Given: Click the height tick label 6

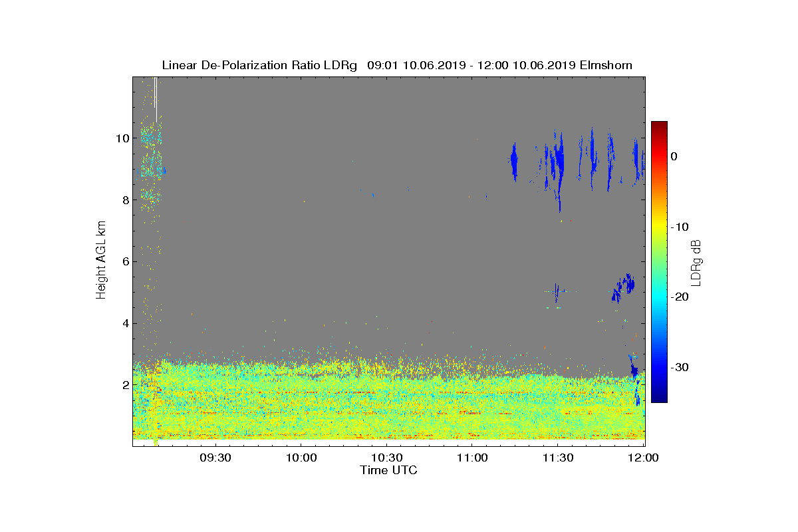Looking at the screenshot, I should tap(125, 261).
